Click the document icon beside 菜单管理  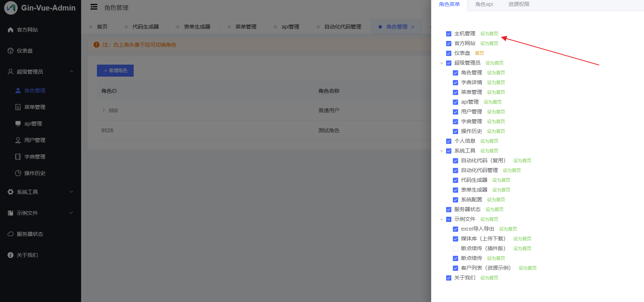tap(18, 107)
